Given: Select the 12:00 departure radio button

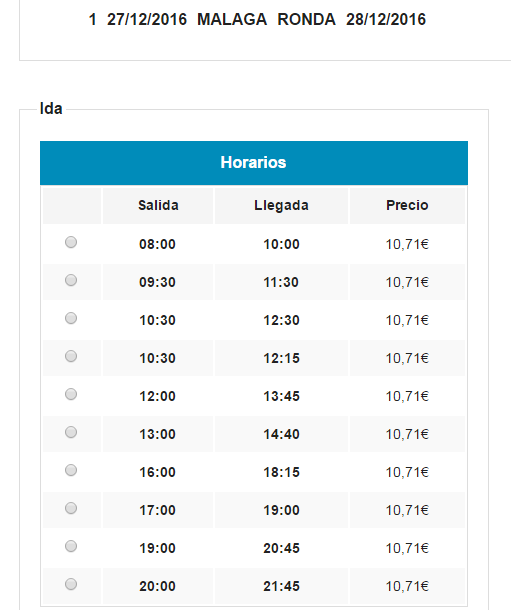Looking at the screenshot, I should point(71,394).
